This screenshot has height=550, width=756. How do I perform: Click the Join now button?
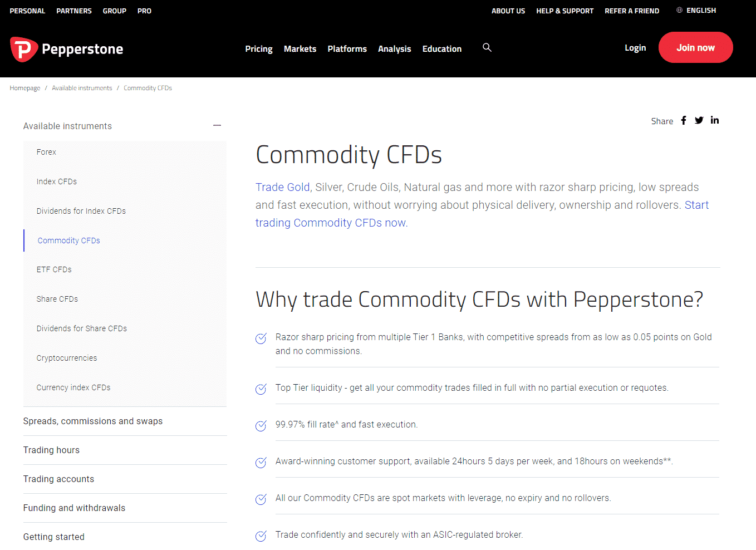coord(695,48)
